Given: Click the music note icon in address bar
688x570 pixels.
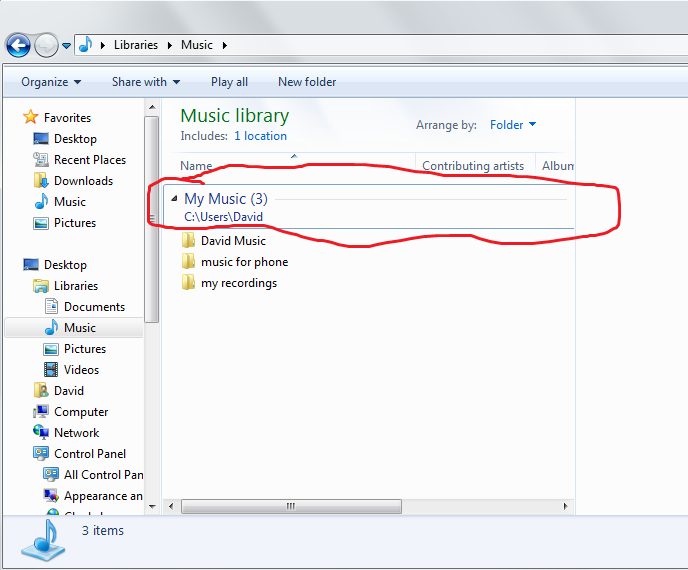Looking at the screenshot, I should pyautogui.click(x=86, y=45).
